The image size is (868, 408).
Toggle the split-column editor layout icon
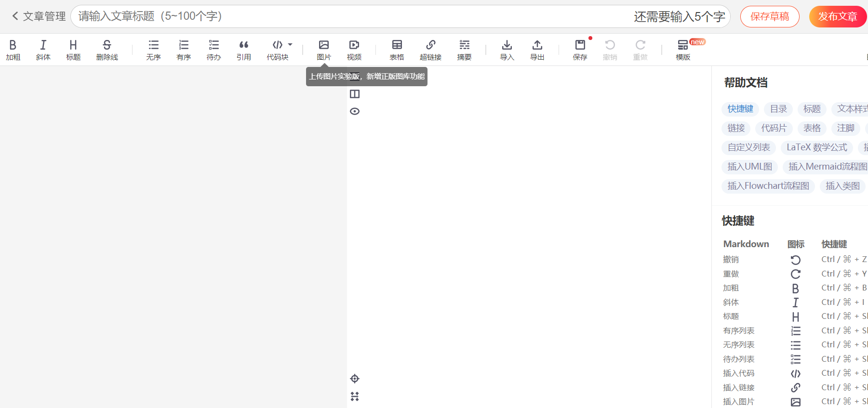click(355, 94)
